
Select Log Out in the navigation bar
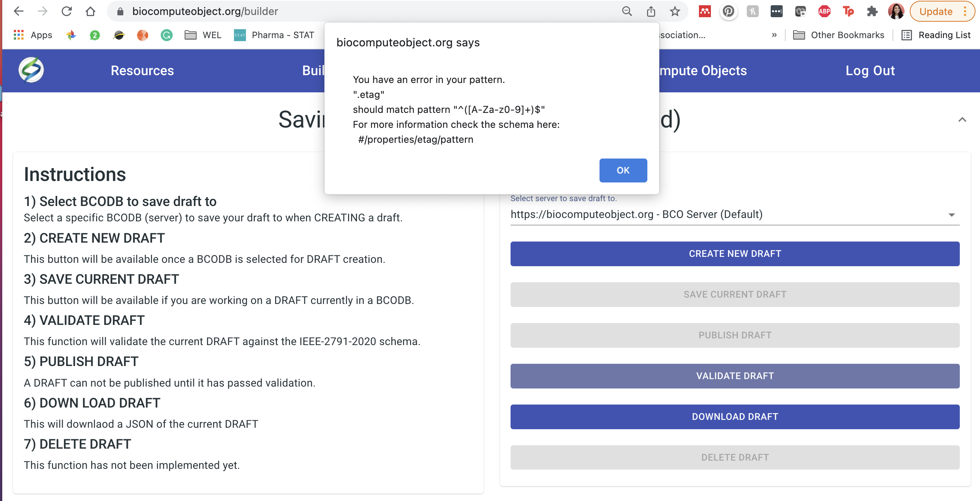click(870, 70)
